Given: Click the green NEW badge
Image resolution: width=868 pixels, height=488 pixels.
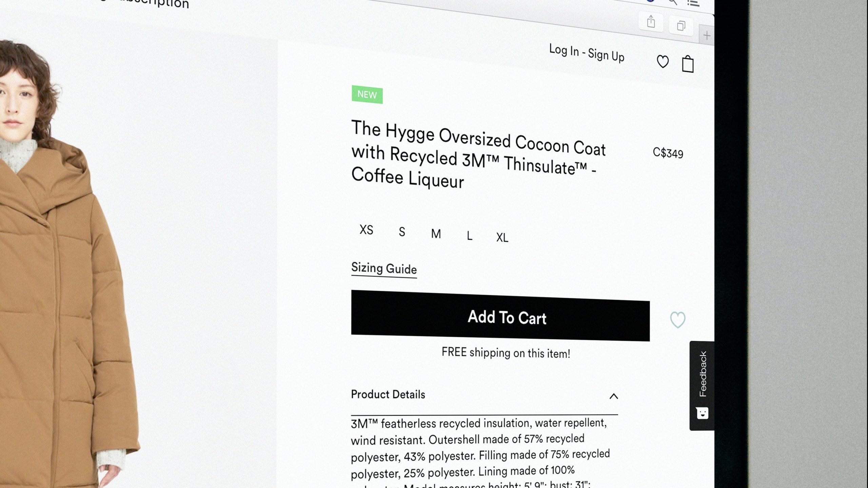Looking at the screenshot, I should [367, 94].
